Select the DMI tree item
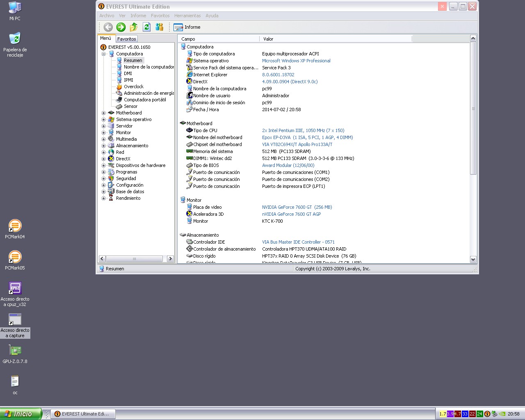Screen dimensions: 525x420 click(128, 73)
